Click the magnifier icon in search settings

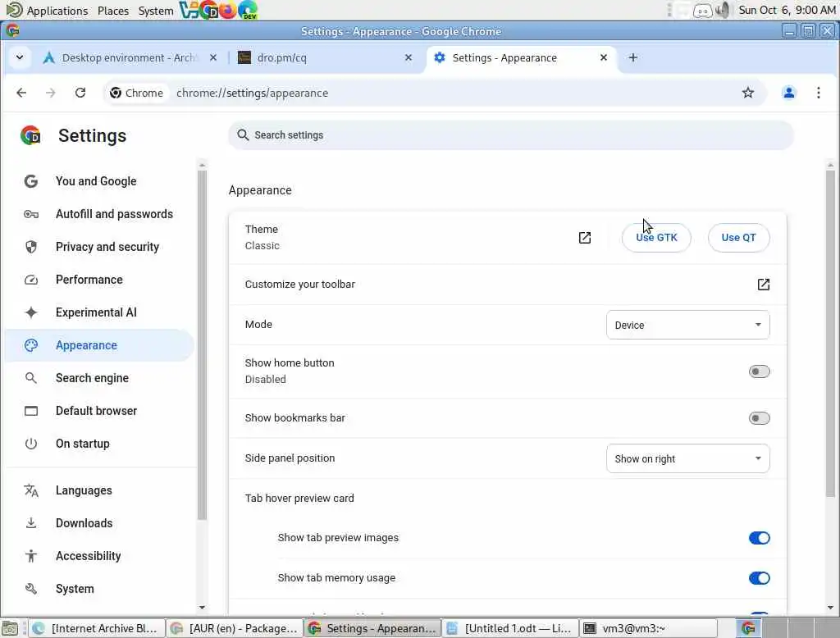(x=243, y=135)
